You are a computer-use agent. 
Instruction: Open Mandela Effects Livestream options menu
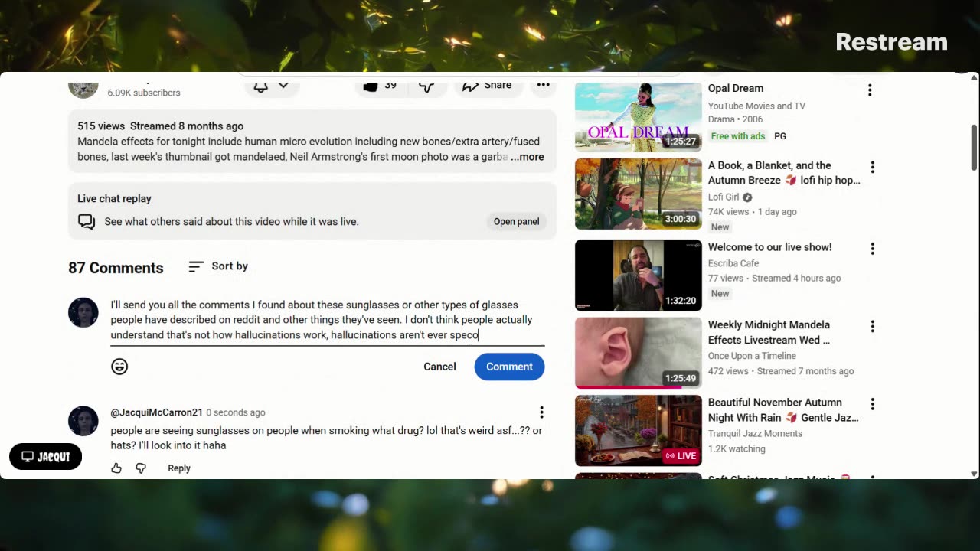click(x=872, y=327)
